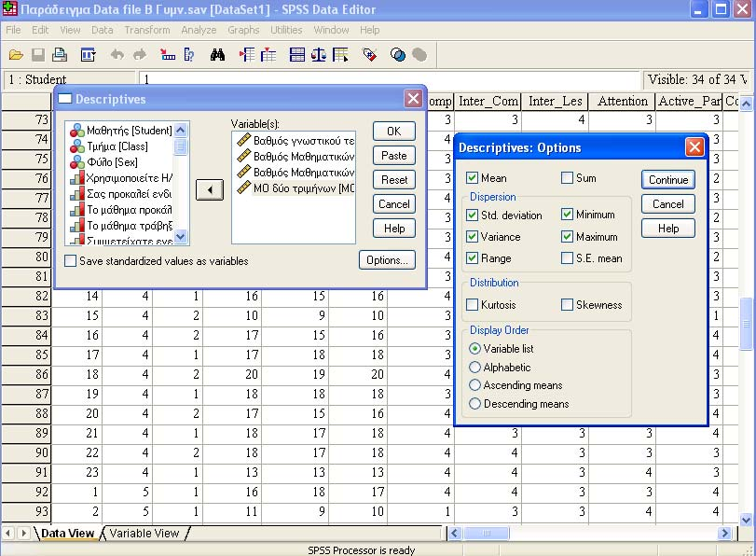Check the Skewness checkbox

567,304
